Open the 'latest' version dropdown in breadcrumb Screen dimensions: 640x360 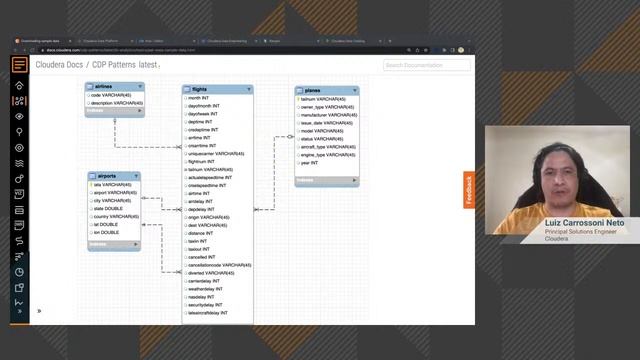coord(149,65)
